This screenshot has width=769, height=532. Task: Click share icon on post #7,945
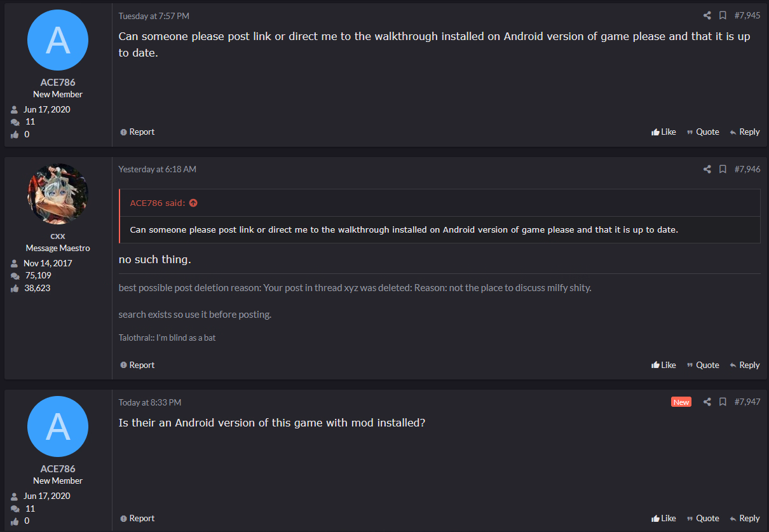707,16
